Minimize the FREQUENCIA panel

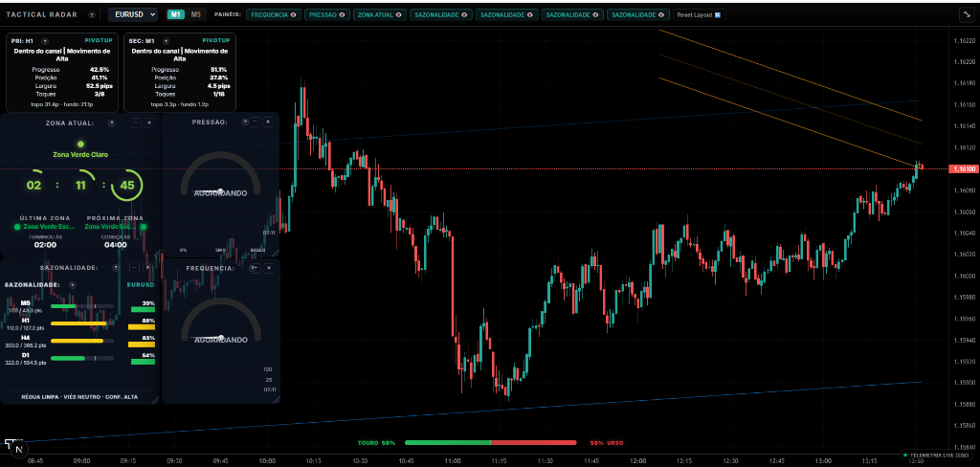pyautogui.click(x=255, y=268)
